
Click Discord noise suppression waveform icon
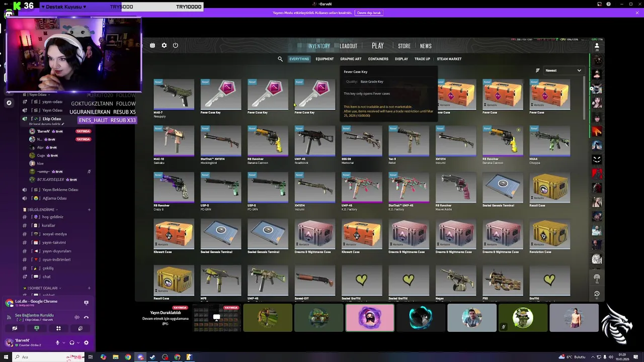pos(77,317)
